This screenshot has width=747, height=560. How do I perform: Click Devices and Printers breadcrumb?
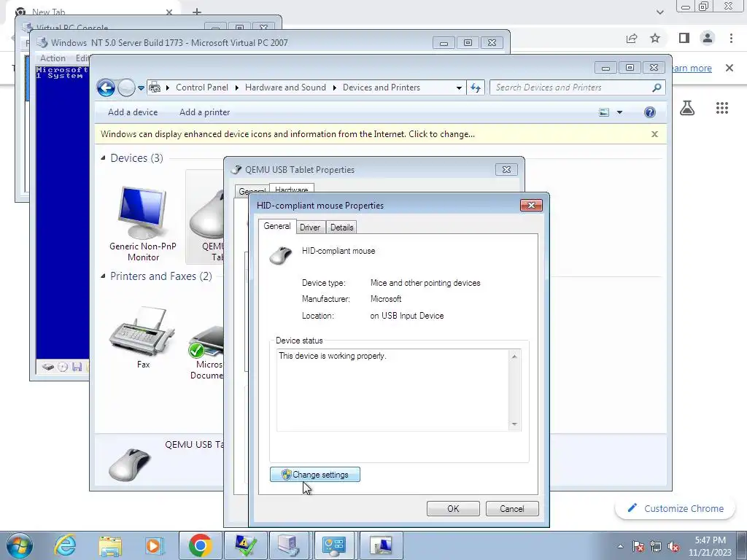click(382, 87)
